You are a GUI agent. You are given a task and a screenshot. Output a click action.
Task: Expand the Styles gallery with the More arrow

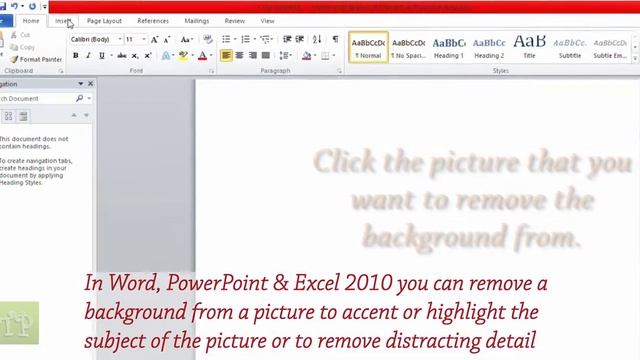point(635,59)
